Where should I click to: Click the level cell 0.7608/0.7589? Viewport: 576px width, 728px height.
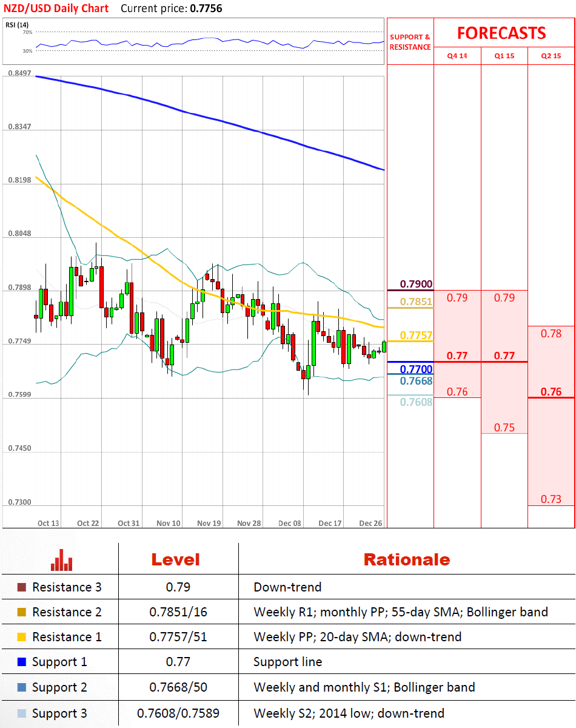(178, 713)
